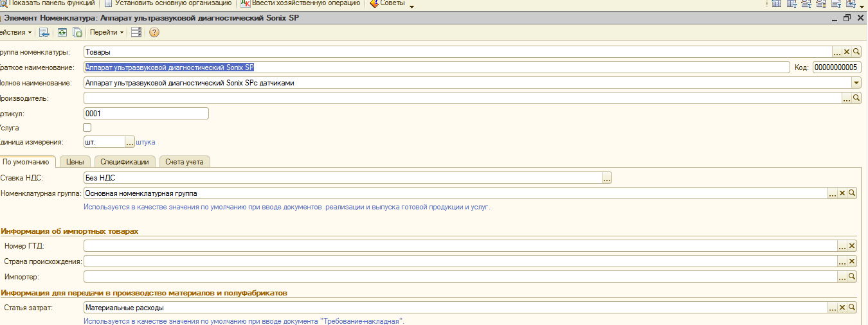Open the Счета учета tab
The width and height of the screenshot is (868, 325).
pos(185,162)
